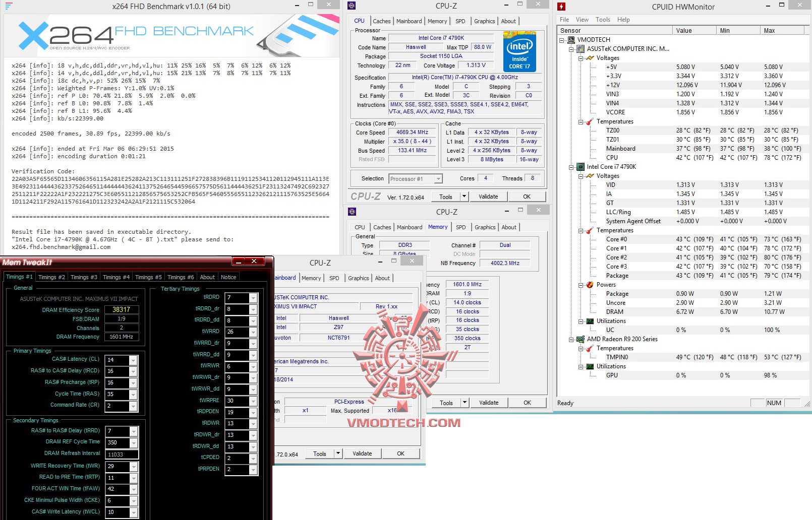Click the Temperatures icon under ASUSTeK
This screenshot has width=812, height=520.
click(x=590, y=121)
